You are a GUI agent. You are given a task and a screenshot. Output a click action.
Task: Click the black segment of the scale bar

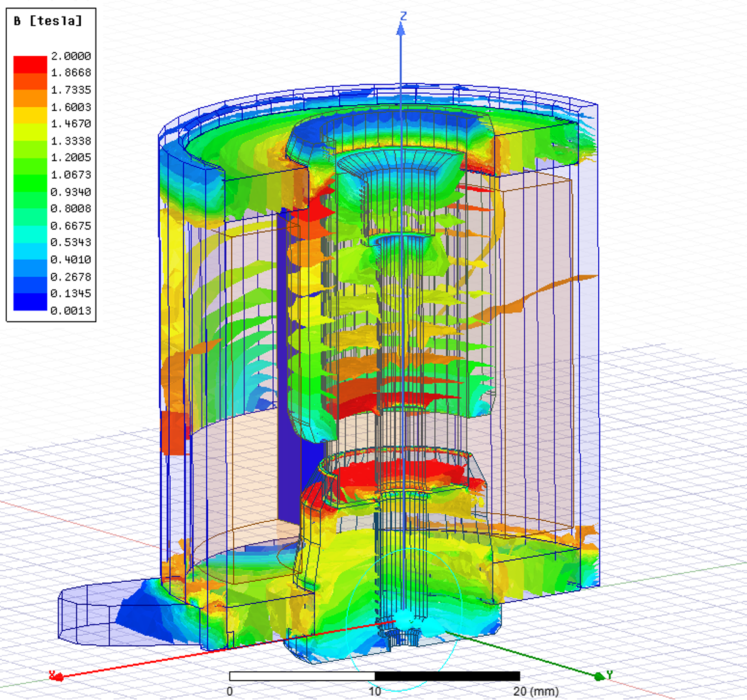(447, 676)
